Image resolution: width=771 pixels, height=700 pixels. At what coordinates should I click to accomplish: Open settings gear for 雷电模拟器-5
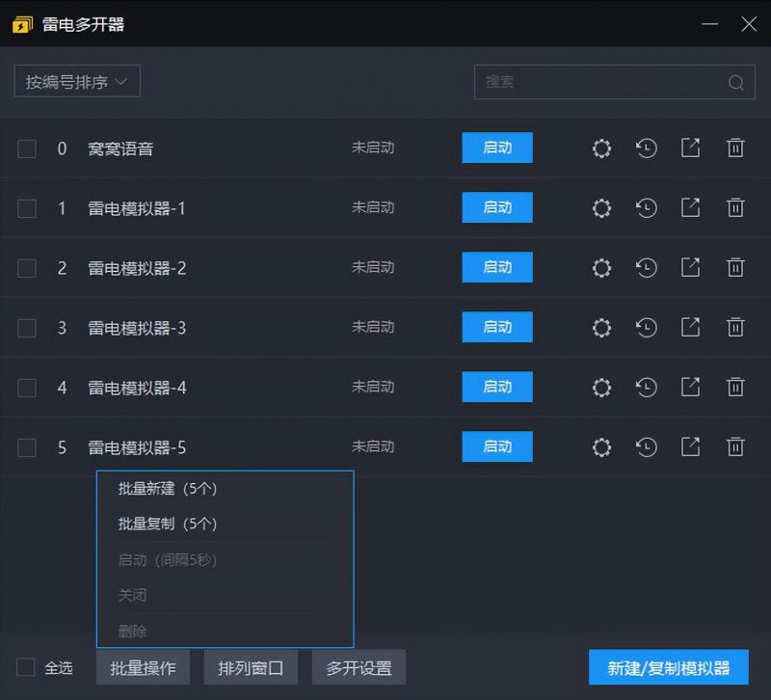coord(601,446)
